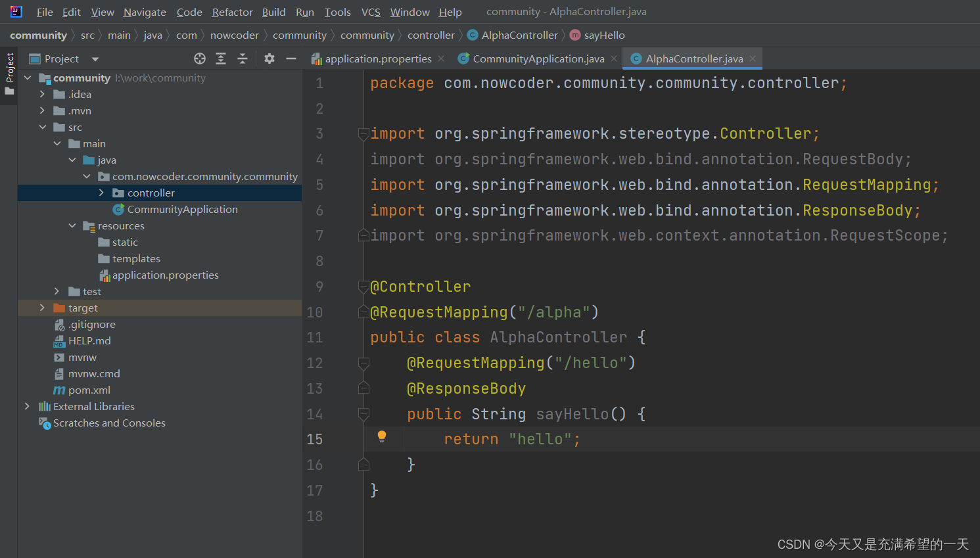The width and height of the screenshot is (980, 558).
Task: Click the Select Opened File locate icon
Action: click(200, 58)
